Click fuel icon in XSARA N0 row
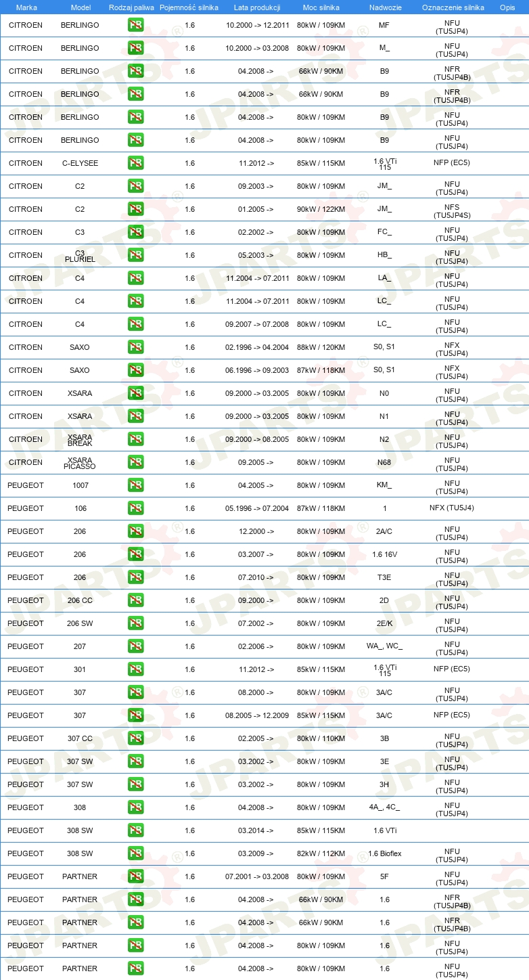The image size is (529, 980). point(135,393)
